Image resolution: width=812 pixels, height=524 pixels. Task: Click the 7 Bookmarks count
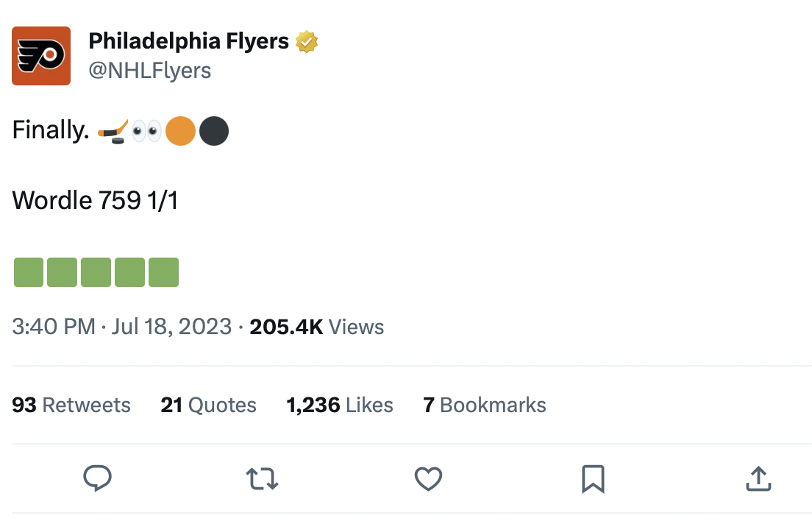point(484,405)
